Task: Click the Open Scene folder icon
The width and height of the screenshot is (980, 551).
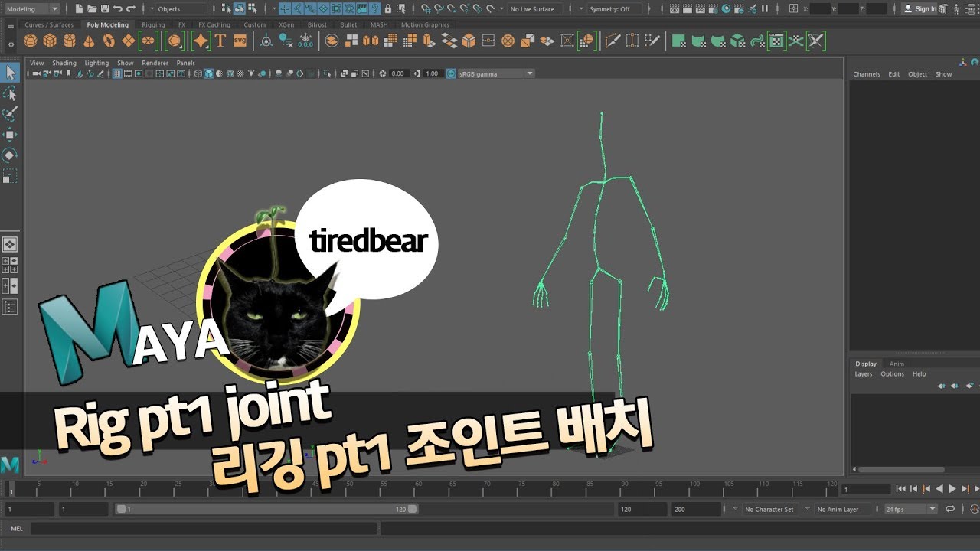Action: click(x=92, y=9)
